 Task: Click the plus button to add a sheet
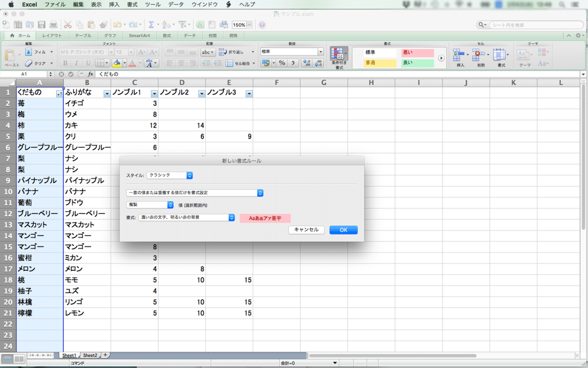(x=105, y=355)
